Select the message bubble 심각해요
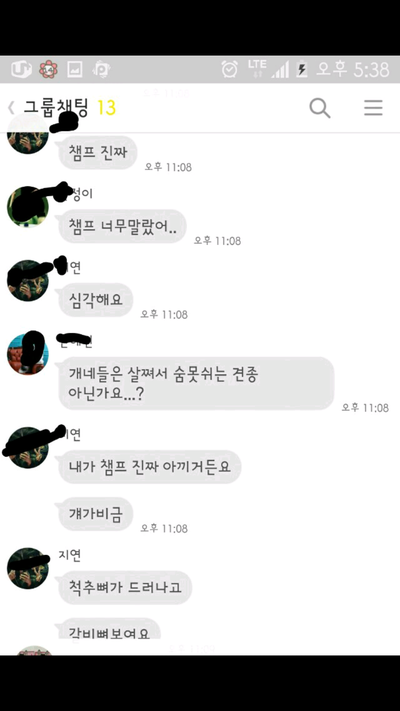This screenshot has height=711, width=400. [96, 300]
